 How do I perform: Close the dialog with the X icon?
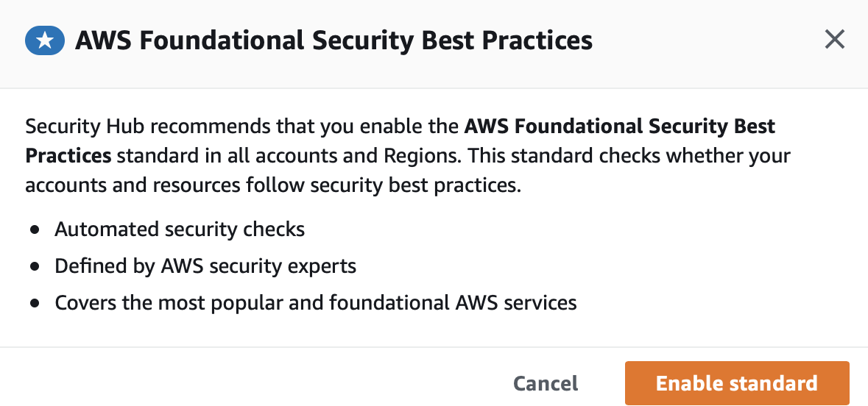834,40
